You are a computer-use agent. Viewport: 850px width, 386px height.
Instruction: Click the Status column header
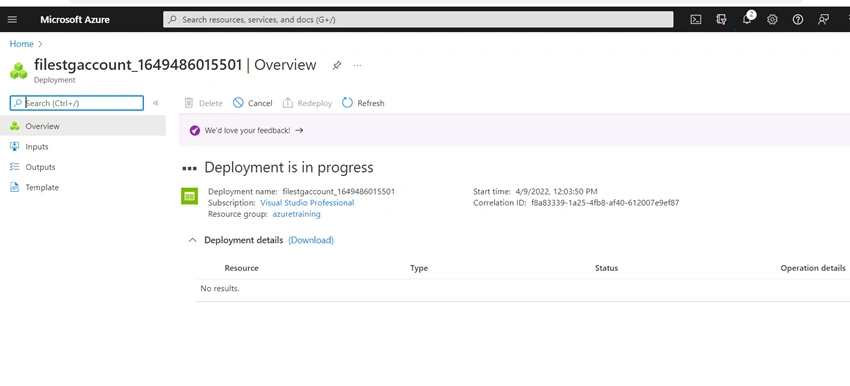pos(606,268)
